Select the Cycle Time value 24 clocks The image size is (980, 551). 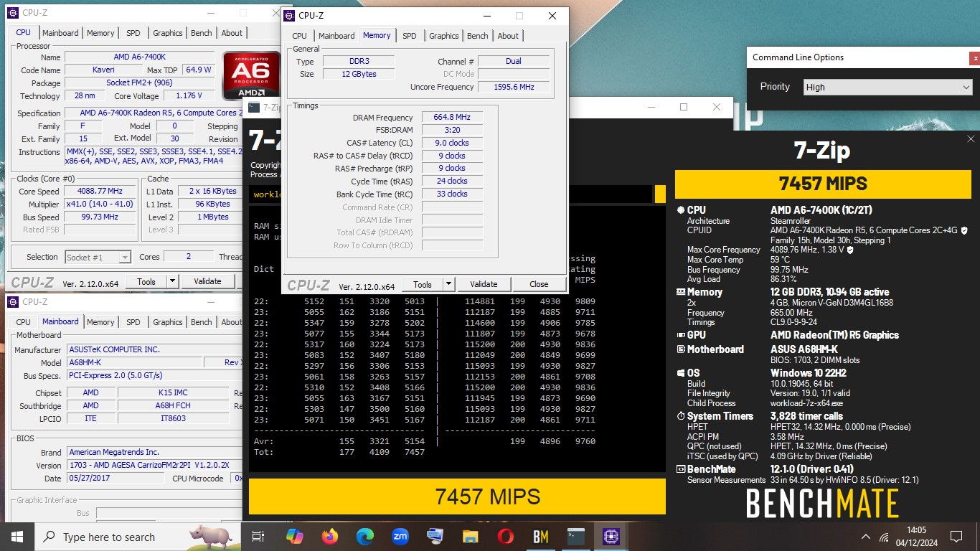(x=452, y=181)
